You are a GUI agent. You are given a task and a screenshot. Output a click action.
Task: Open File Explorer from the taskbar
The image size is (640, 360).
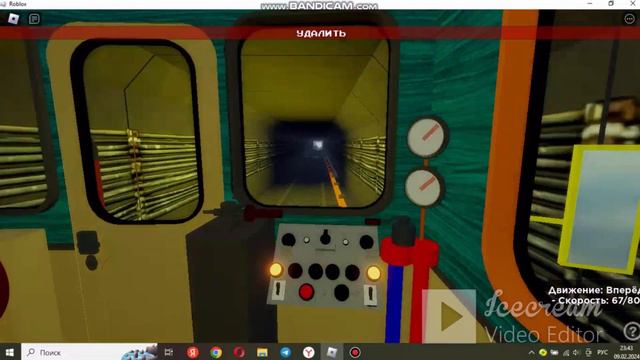pos(262,352)
